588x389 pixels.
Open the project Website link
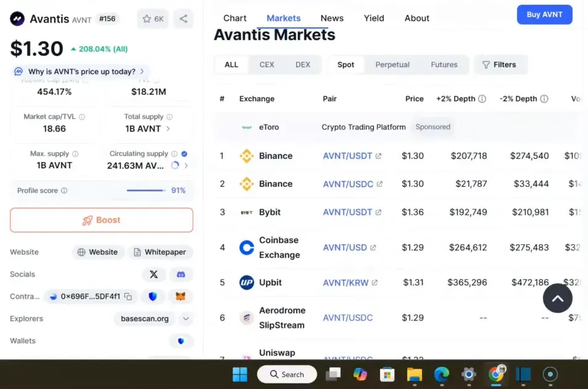coord(97,252)
